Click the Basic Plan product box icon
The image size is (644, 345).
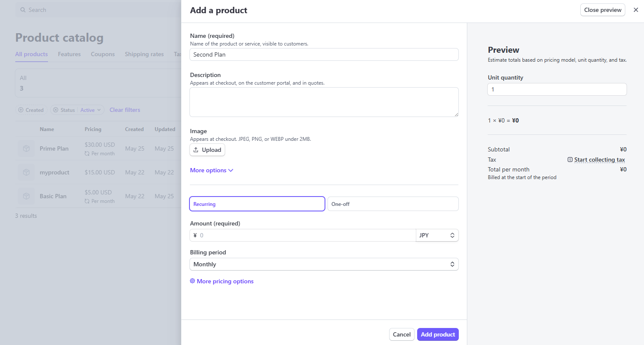click(x=26, y=196)
